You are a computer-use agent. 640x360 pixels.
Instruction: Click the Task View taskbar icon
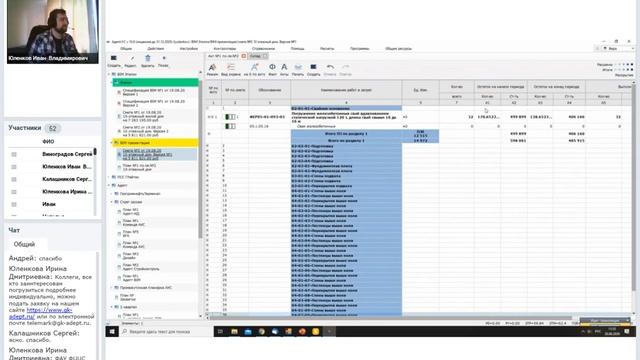(x=220, y=331)
